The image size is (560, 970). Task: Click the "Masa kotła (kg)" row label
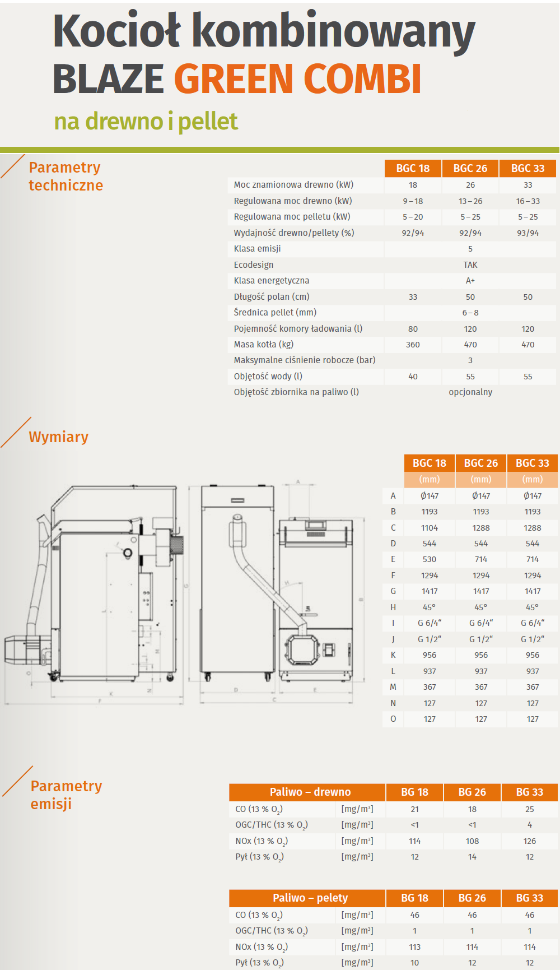click(264, 344)
